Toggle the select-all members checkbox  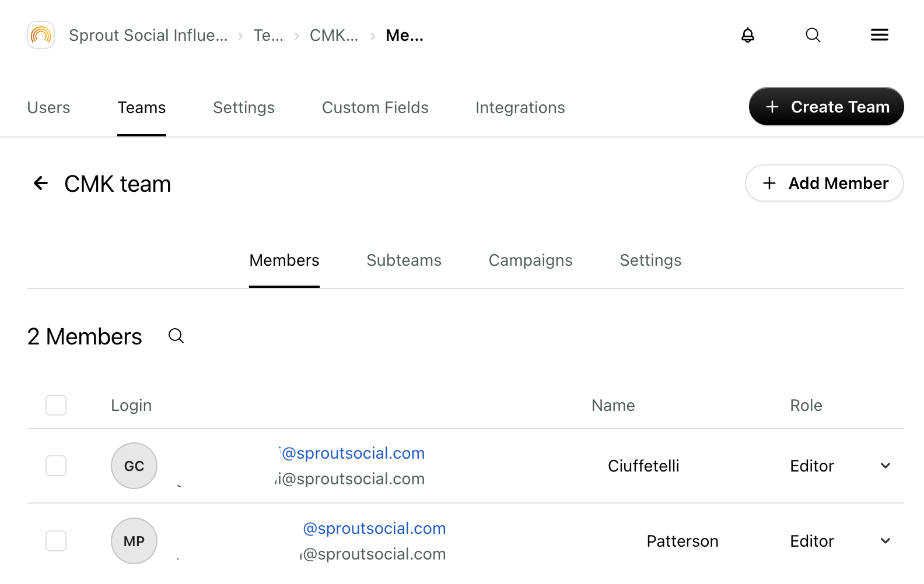click(56, 405)
